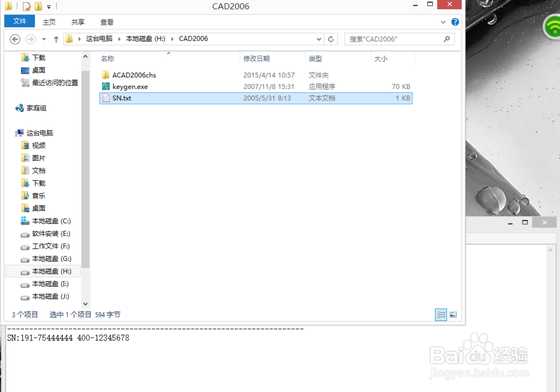Sort files by 大小 column
Image resolution: width=560 pixels, height=392 pixels.
pos(380,59)
